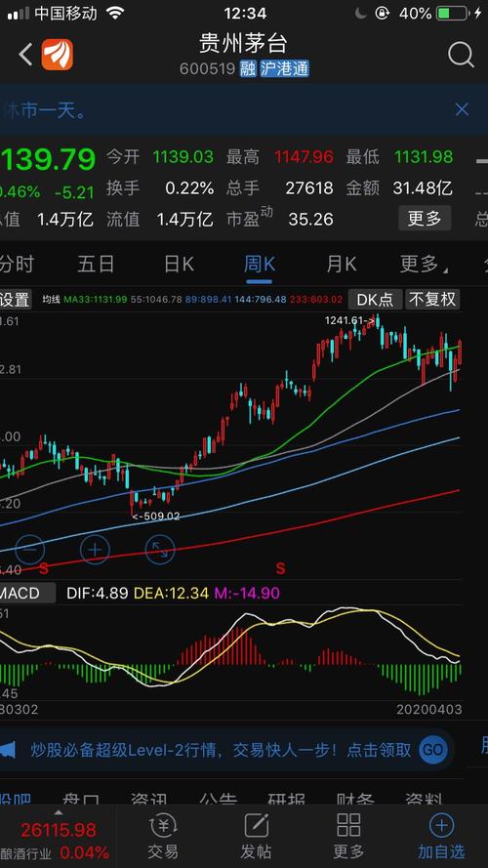Screen dimensions: 488x868
Task: Open the orange app logo icon
Action: (57, 55)
